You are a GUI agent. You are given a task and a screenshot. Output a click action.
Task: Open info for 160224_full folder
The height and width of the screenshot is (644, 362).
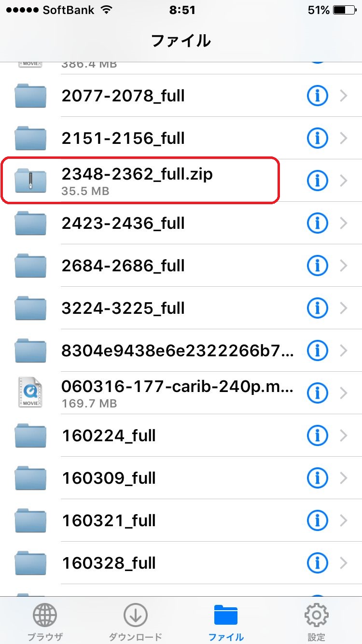point(317,436)
